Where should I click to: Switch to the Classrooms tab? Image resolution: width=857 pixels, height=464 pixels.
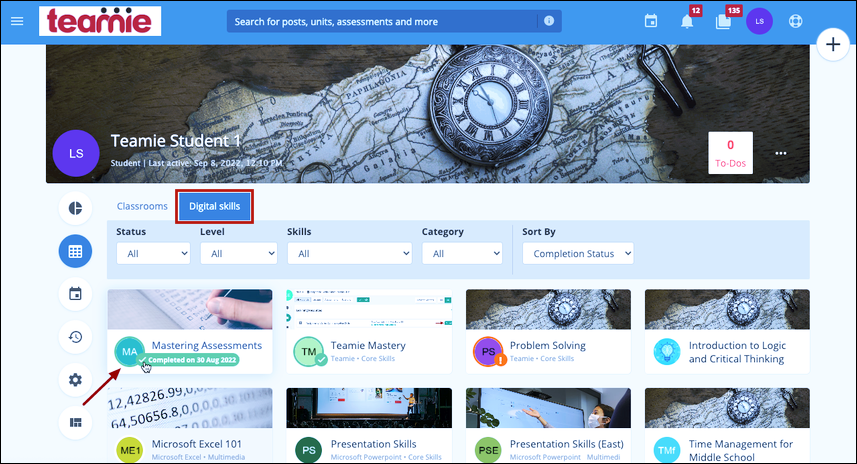tap(142, 206)
